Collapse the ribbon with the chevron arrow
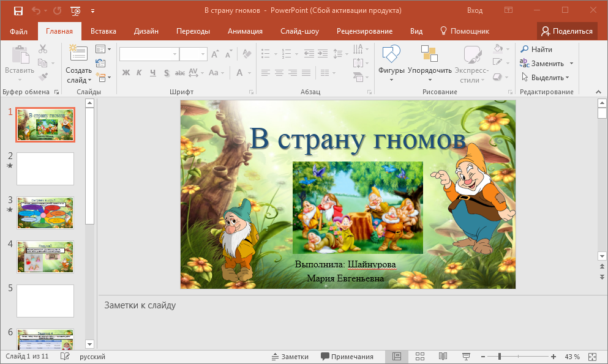Screen dimensions: 608x364 coord(598,92)
